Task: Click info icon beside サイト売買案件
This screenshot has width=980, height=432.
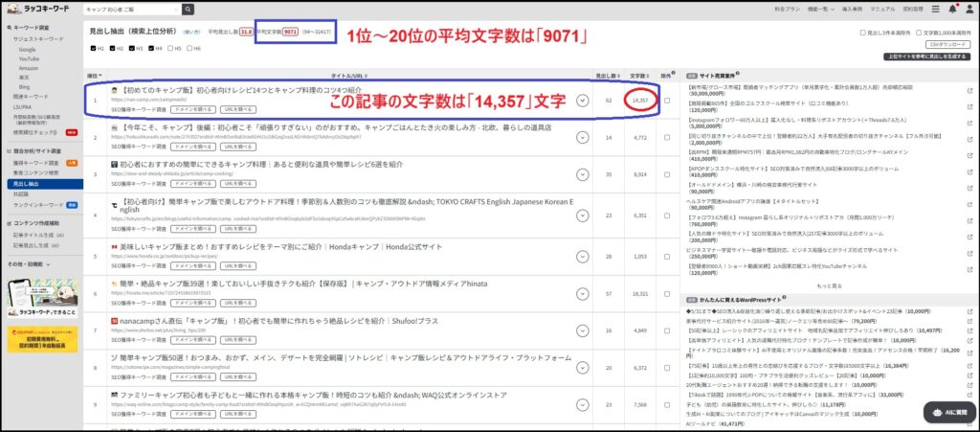Action: [738, 73]
